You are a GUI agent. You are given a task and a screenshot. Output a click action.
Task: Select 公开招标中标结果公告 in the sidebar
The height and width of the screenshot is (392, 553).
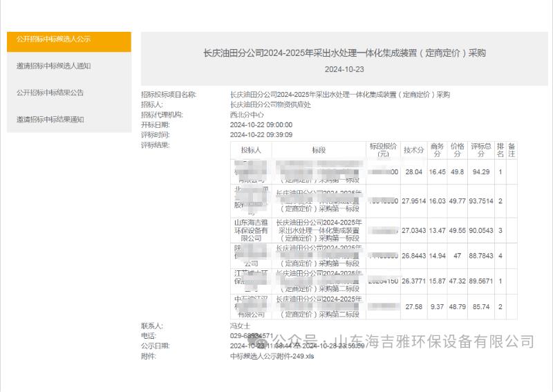pos(50,93)
